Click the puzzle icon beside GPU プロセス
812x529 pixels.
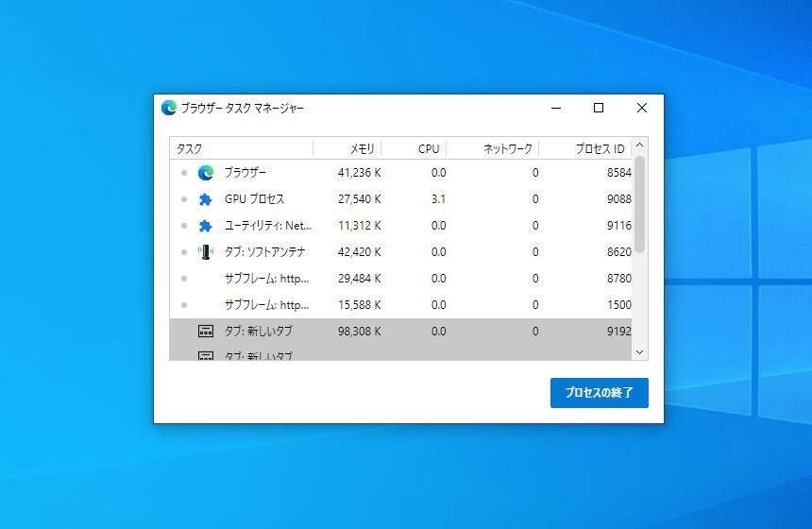pyautogui.click(x=206, y=199)
